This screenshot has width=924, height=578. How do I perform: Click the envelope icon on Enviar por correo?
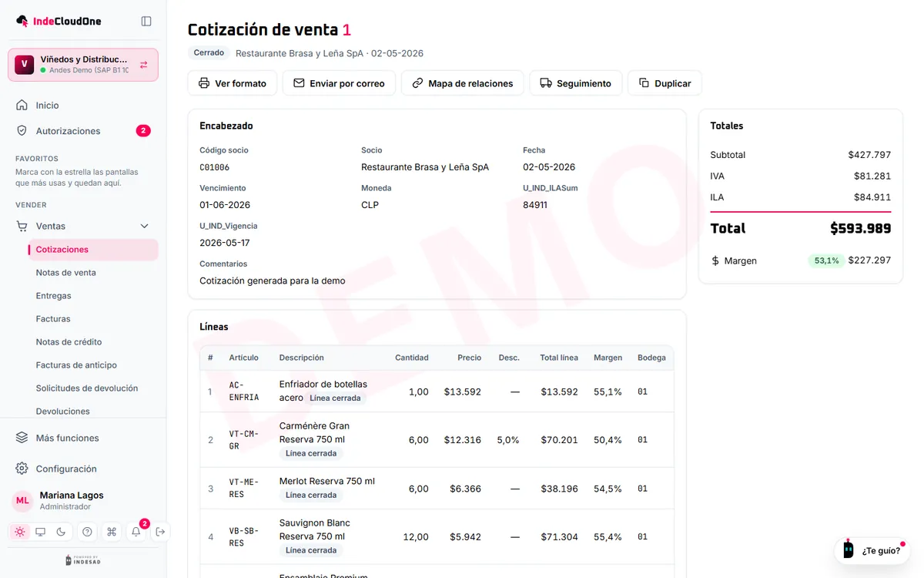[299, 83]
